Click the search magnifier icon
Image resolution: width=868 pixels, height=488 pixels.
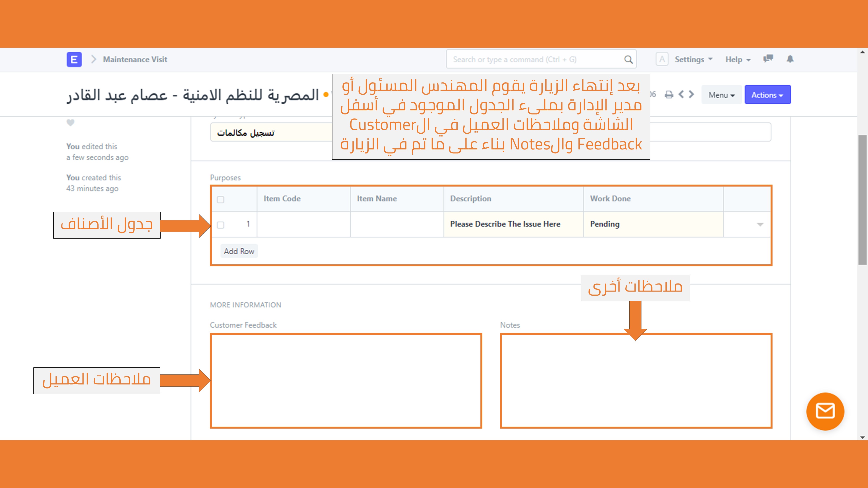(628, 60)
